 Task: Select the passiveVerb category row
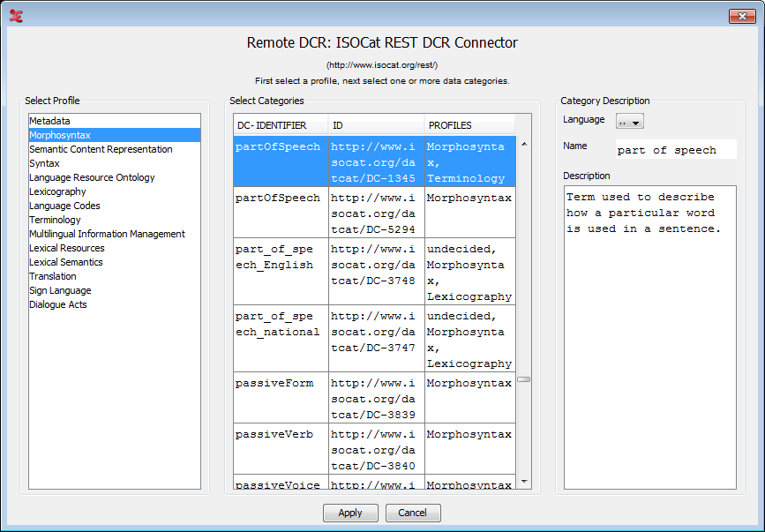pos(374,449)
